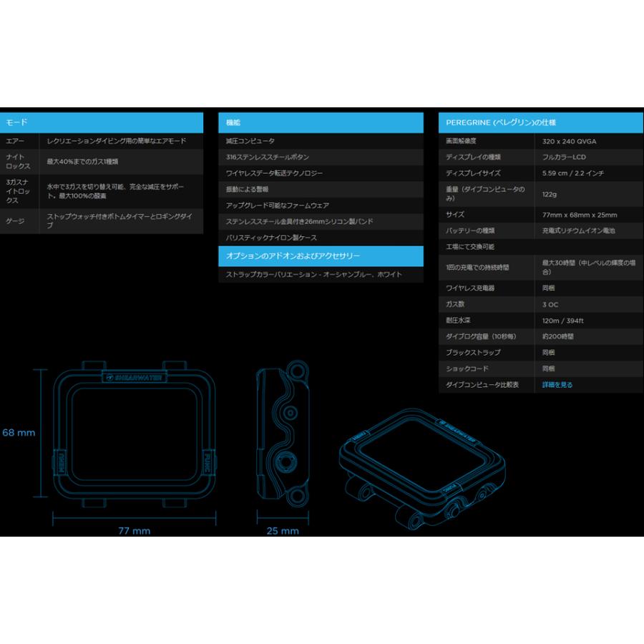Click the 水中で3ガスを切り替え可能 description
The width and height of the screenshot is (644, 644).
(x=115, y=191)
